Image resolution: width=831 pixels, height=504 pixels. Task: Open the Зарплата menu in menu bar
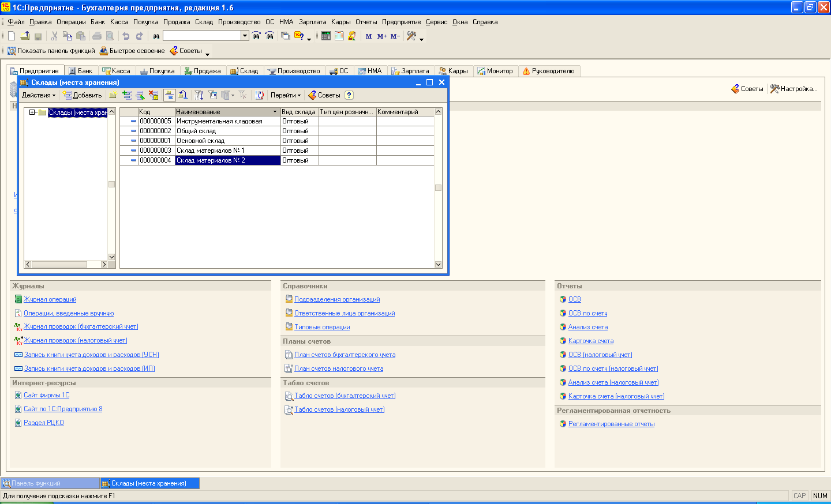tap(312, 22)
